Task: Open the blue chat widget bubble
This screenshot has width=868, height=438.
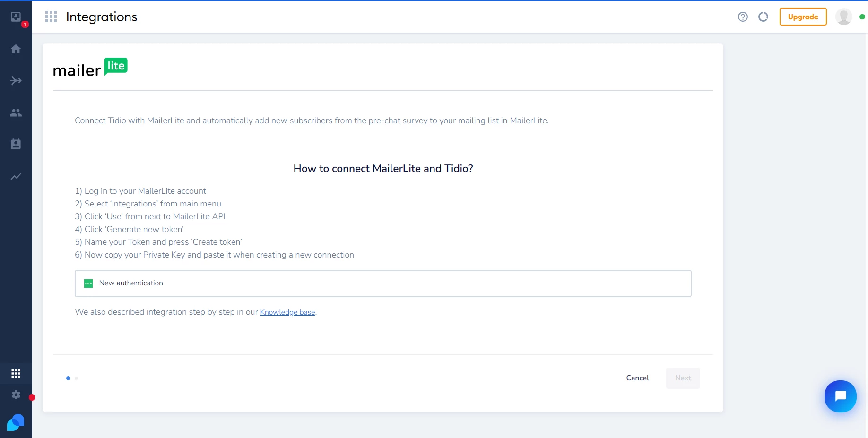Action: (840, 396)
